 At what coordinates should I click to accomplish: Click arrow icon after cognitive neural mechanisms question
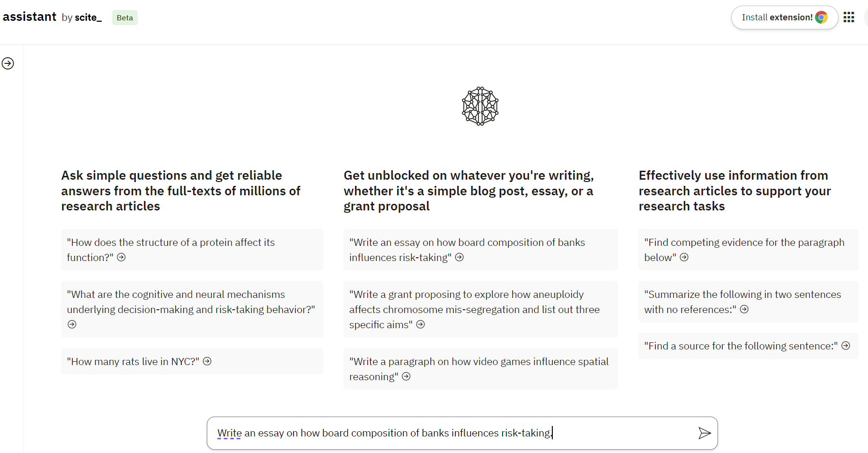[x=72, y=324]
